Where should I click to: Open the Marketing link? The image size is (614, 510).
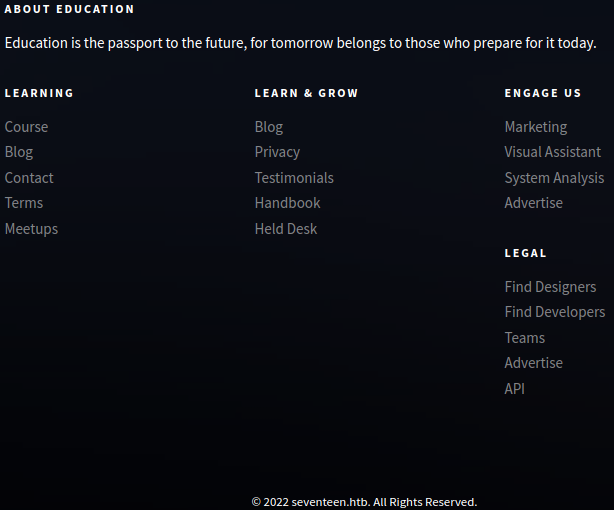(536, 127)
